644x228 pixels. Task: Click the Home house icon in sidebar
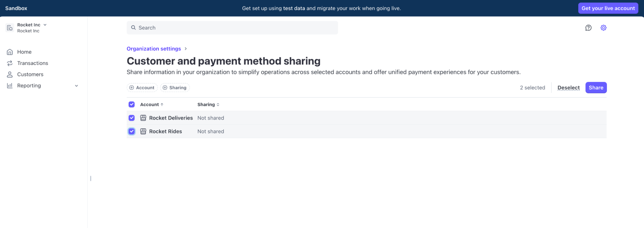(x=10, y=52)
